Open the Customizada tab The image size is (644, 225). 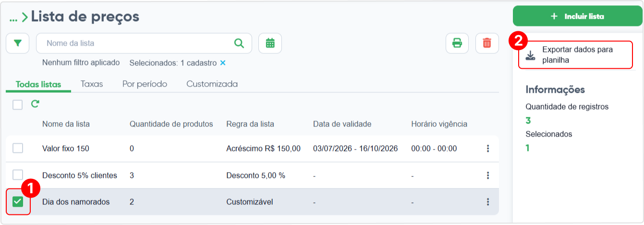point(212,84)
